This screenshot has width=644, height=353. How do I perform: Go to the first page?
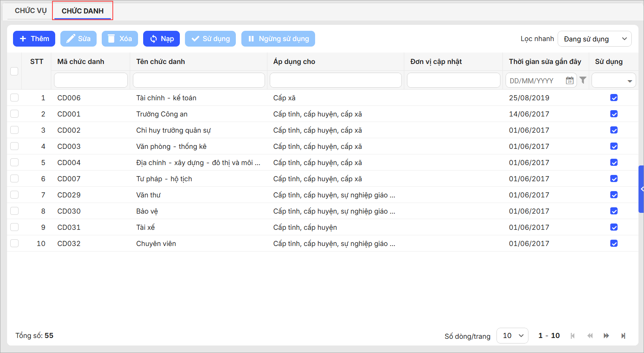tap(573, 336)
